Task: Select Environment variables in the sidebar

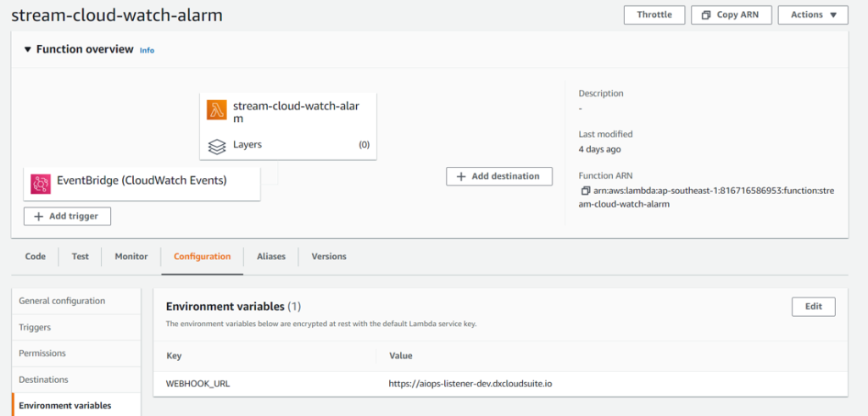Action: click(76, 406)
